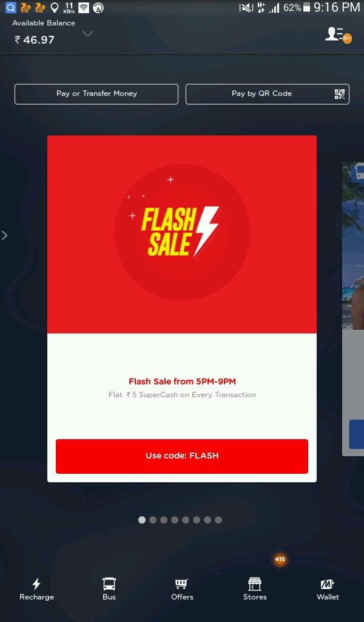This screenshot has width=364, height=622.
Task: Select the fourth carousel page dot
Action: [x=175, y=520]
